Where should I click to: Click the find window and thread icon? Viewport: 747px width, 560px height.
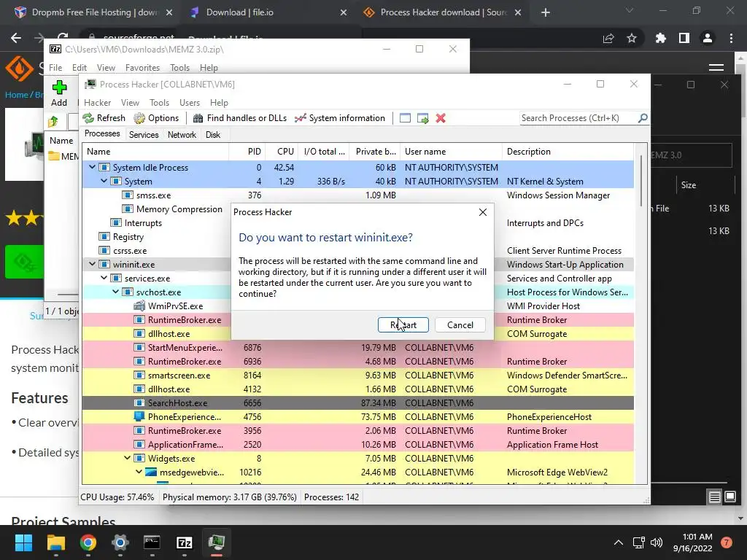(422, 118)
